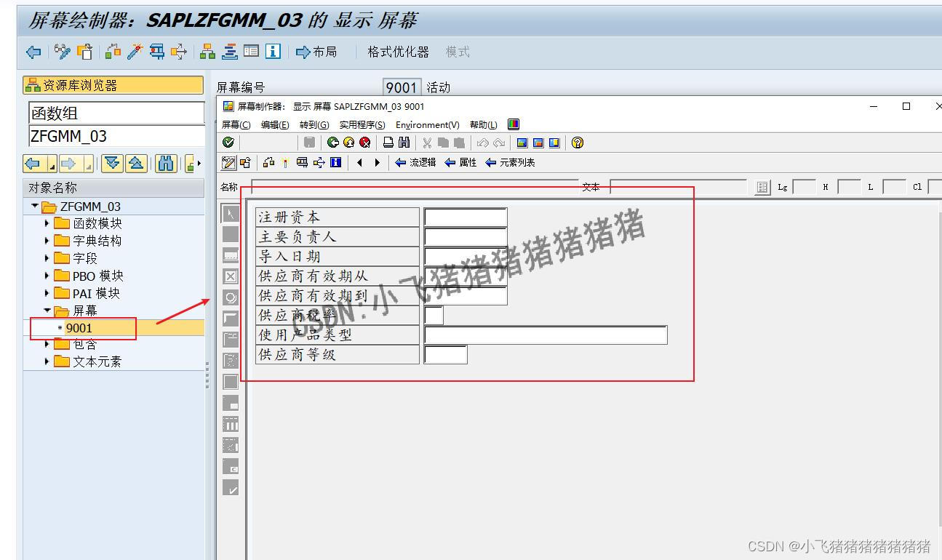Select the radio button element tool in palette
The width and height of the screenshot is (942, 560).
click(230, 297)
